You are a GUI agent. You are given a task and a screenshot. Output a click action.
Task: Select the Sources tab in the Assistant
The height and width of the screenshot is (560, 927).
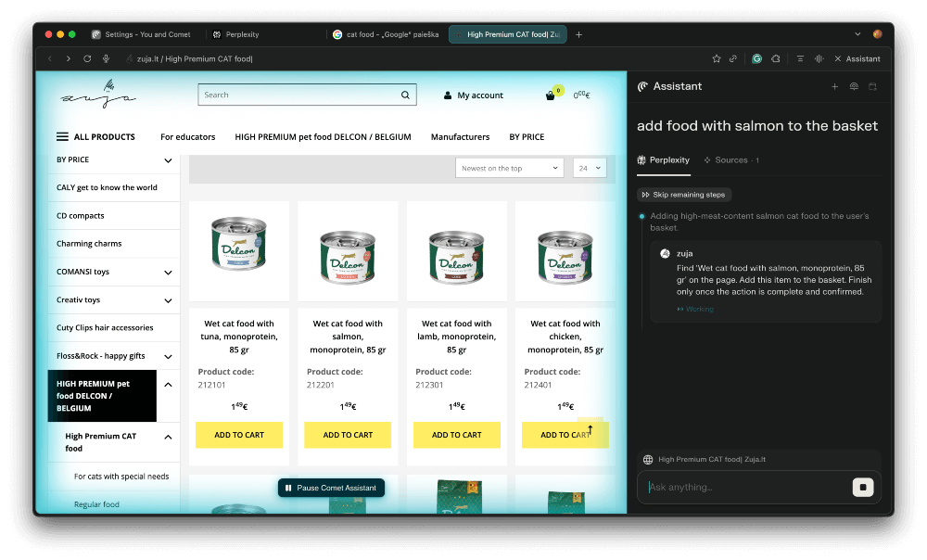tap(731, 160)
